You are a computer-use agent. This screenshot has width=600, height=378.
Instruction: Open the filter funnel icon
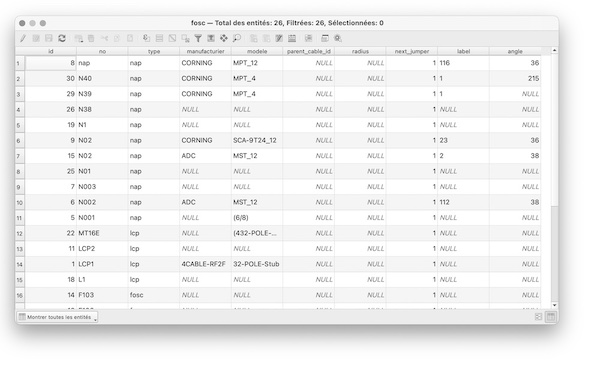[x=198, y=38]
